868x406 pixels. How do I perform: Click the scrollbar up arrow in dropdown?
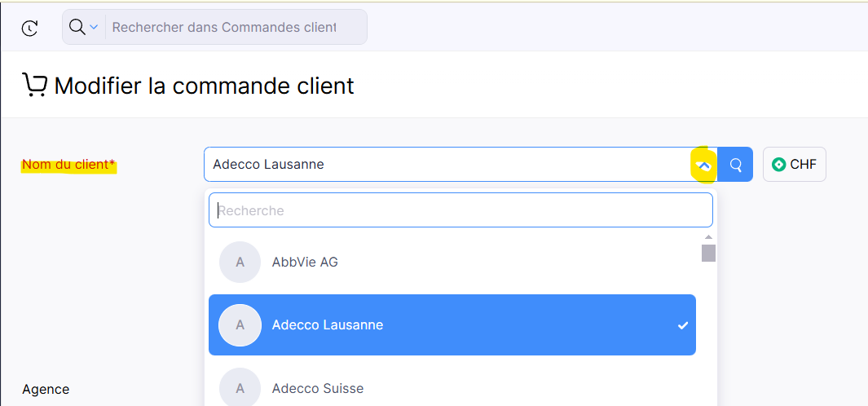pos(708,237)
